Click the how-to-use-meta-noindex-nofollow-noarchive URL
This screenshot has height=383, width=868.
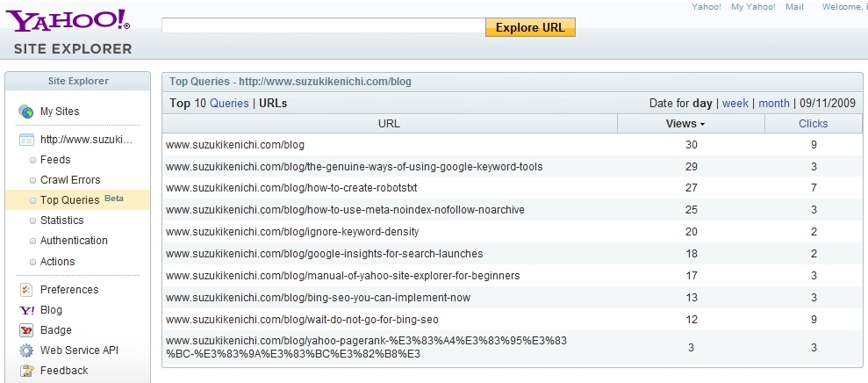pos(345,210)
